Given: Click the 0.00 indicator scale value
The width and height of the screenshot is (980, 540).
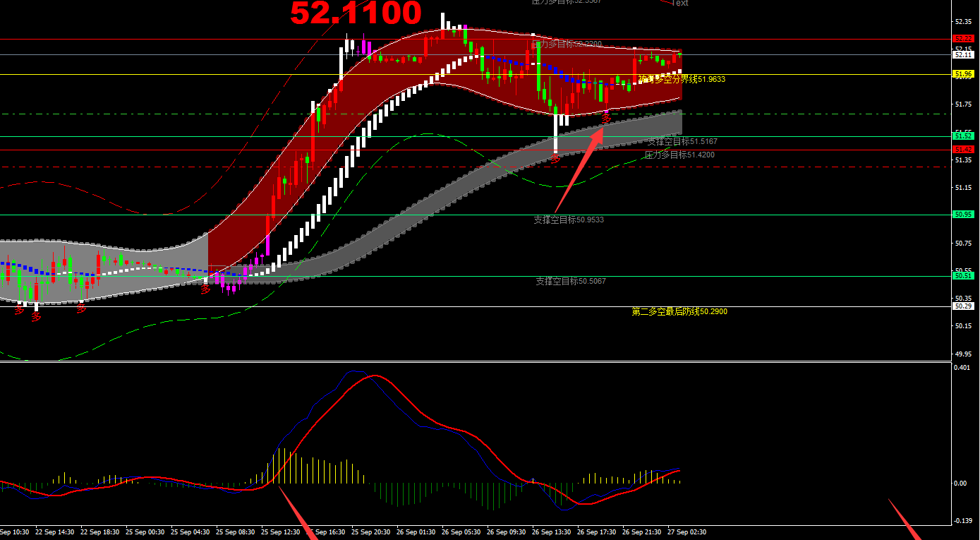Looking at the screenshot, I should point(960,484).
